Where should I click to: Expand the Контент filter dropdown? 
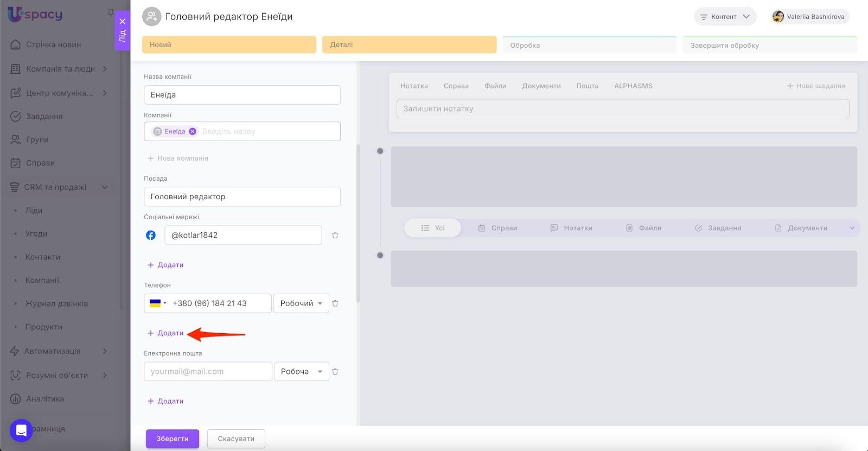[725, 17]
